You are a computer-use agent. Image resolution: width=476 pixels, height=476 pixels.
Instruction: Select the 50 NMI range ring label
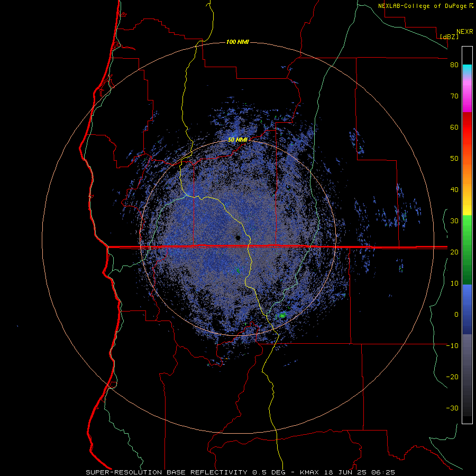pyautogui.click(x=237, y=140)
